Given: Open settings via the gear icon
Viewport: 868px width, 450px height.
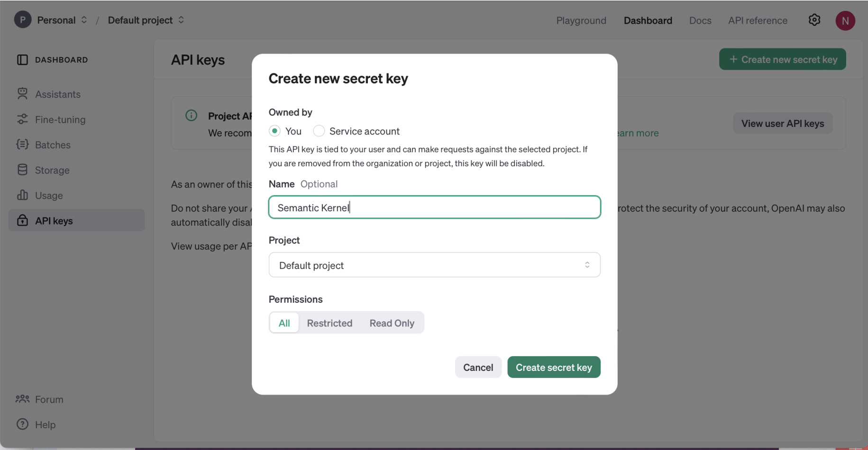Looking at the screenshot, I should point(814,20).
